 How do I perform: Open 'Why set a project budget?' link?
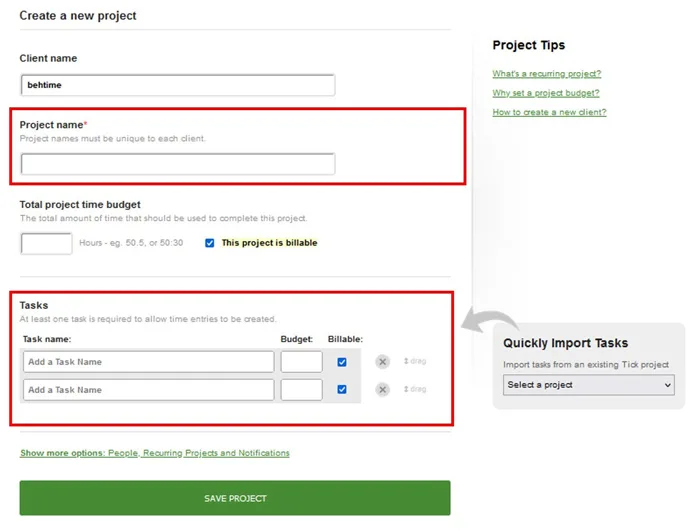(x=545, y=93)
